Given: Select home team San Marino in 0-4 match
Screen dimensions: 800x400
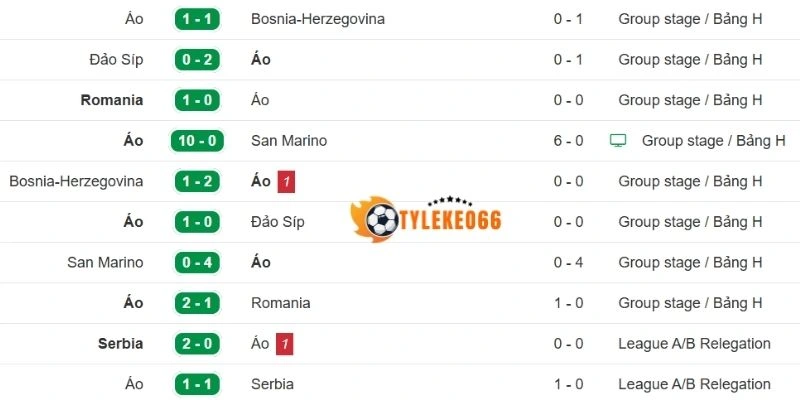Looking at the screenshot, I should tap(105, 263).
